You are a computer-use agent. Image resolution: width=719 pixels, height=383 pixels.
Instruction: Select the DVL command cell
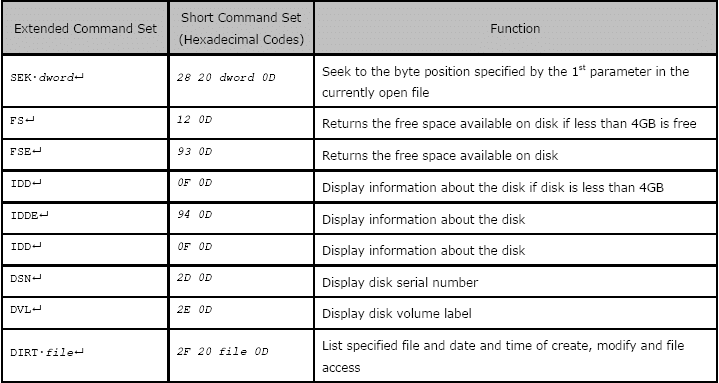pyautogui.click(x=85, y=313)
